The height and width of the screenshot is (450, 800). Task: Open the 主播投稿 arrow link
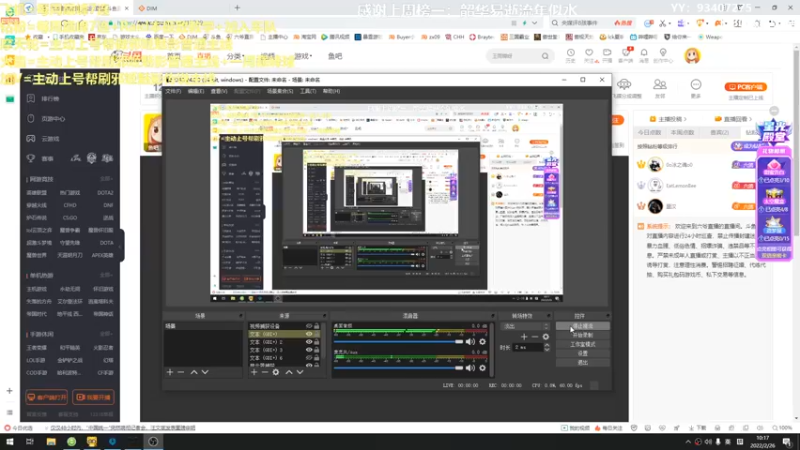(668, 119)
